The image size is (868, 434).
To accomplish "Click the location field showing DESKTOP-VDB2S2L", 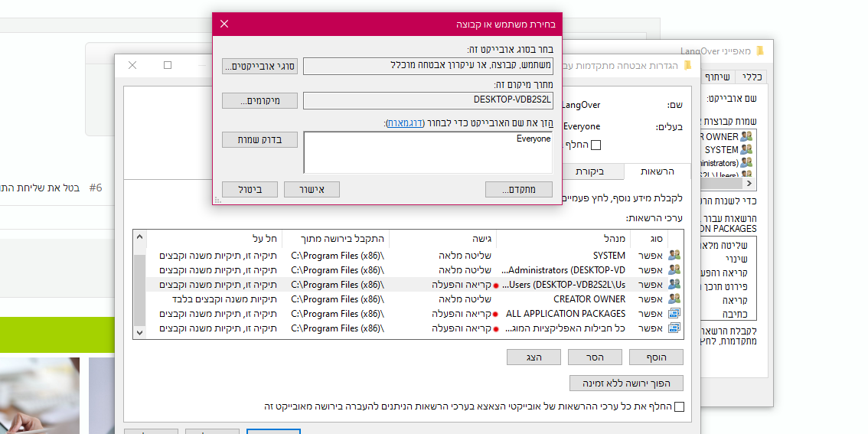I will (428, 101).
